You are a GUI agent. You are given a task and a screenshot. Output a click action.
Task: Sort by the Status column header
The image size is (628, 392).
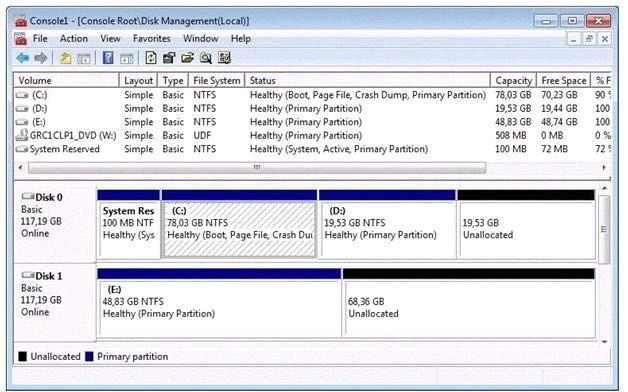pos(368,80)
